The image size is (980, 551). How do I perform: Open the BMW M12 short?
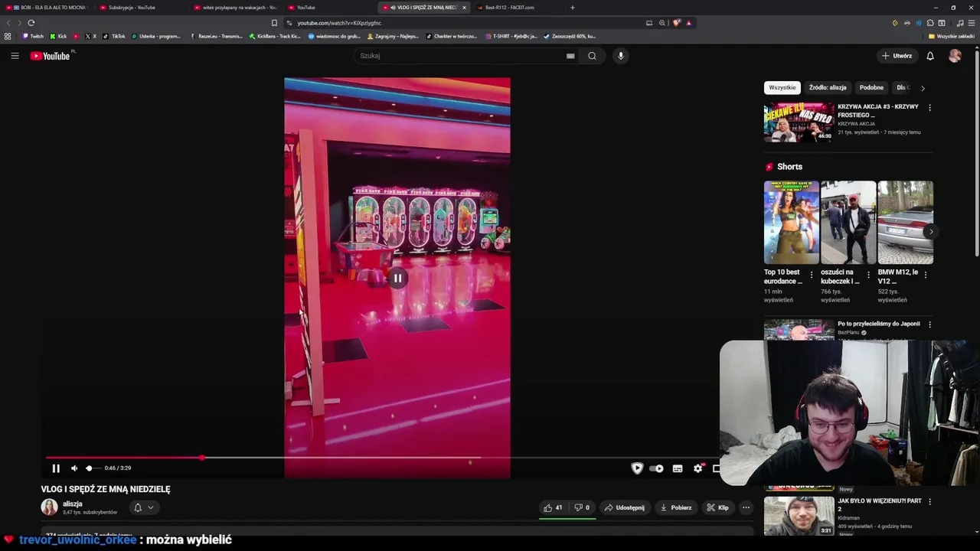pyautogui.click(x=905, y=223)
